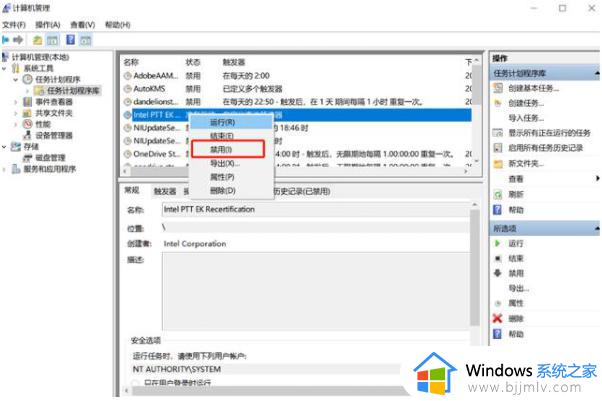Collapse the 所选项 actions section arrow

coord(597,228)
